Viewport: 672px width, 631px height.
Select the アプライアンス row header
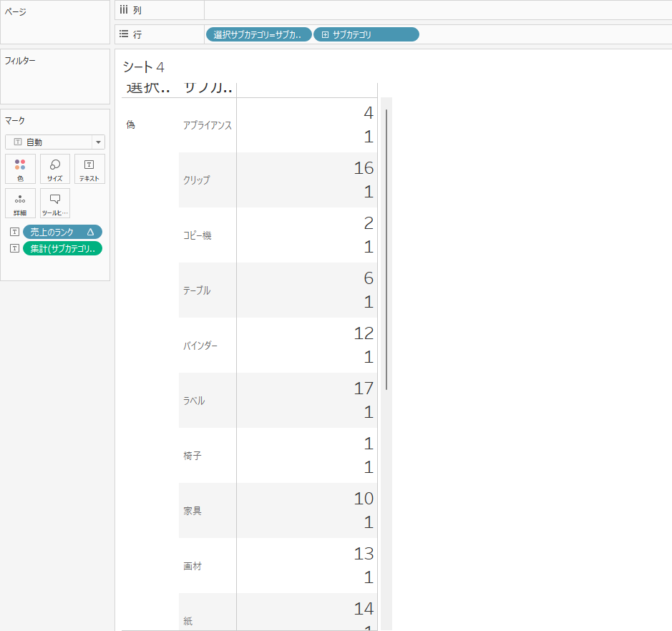point(208,125)
